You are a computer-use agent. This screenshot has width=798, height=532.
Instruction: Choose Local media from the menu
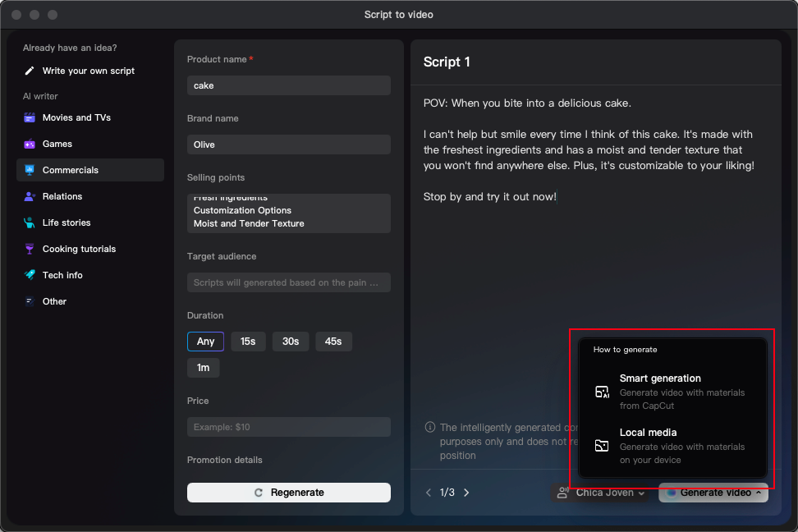pyautogui.click(x=673, y=446)
